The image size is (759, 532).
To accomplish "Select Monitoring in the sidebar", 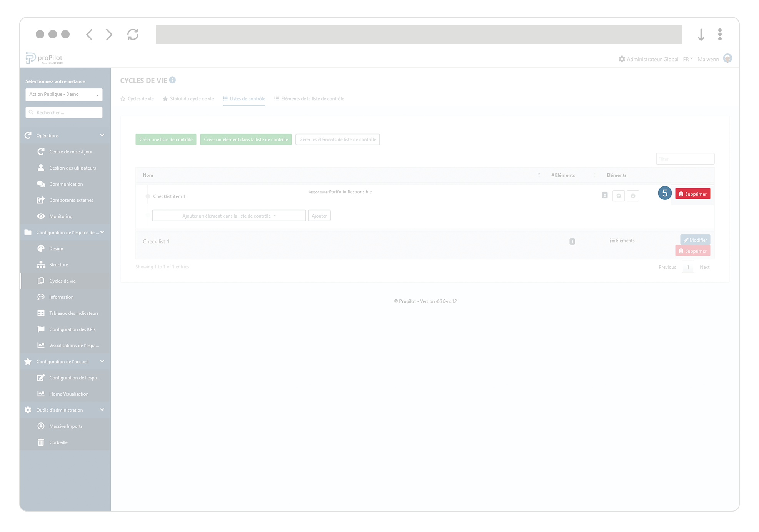I will click(x=62, y=216).
